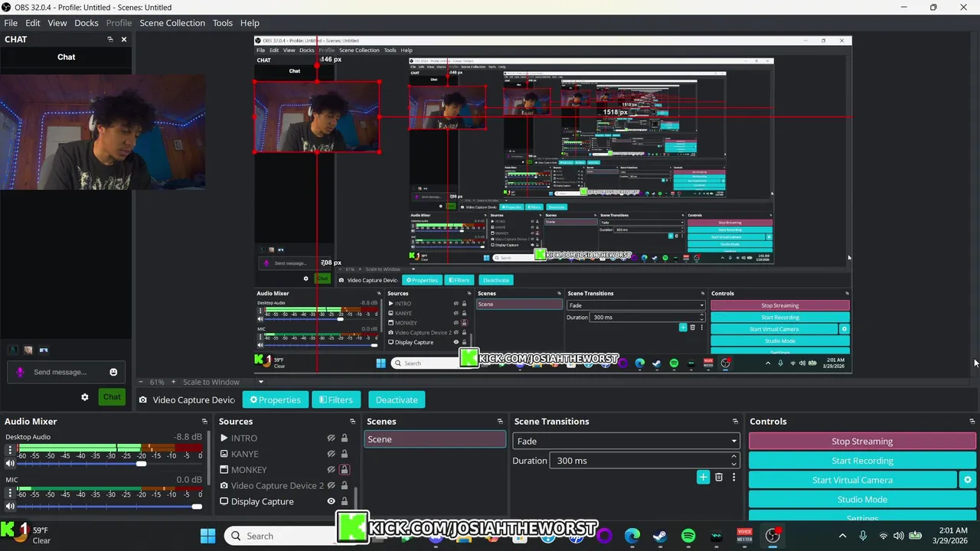Open virtual camera settings gear
The image size is (980, 551).
coord(968,480)
